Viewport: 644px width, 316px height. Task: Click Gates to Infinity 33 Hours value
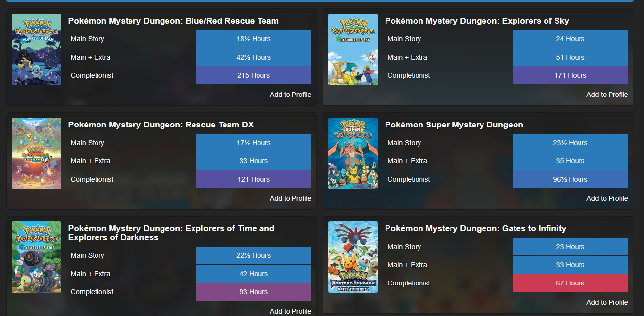pyautogui.click(x=570, y=265)
